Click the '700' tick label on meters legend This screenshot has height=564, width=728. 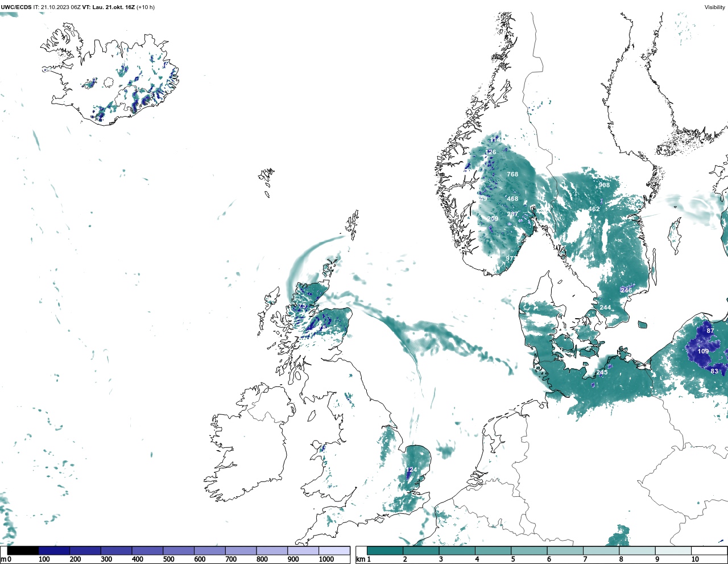[231, 559]
